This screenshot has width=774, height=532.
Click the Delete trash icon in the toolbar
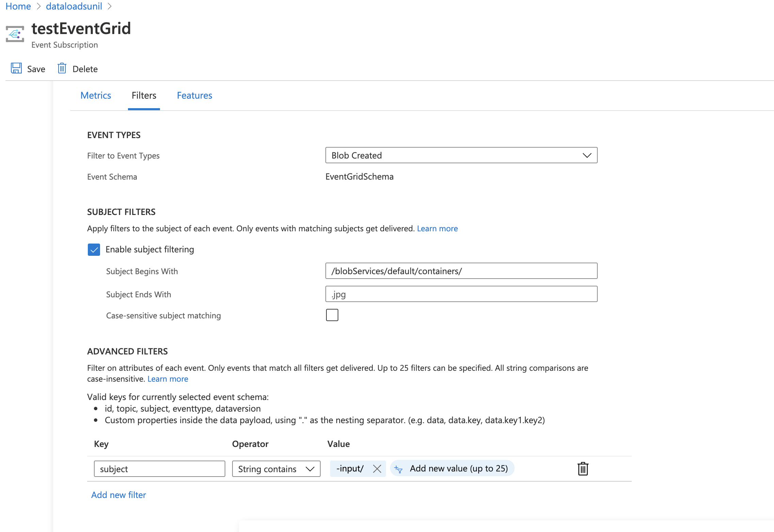click(x=62, y=68)
